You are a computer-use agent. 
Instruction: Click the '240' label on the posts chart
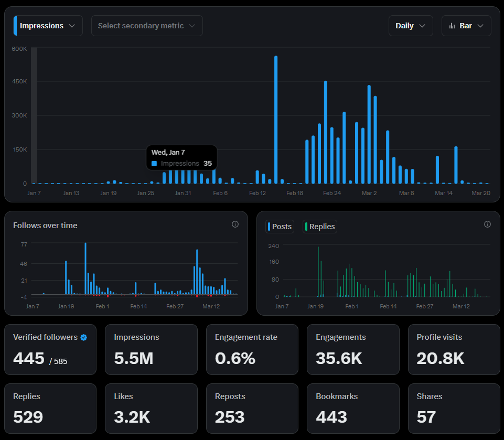[x=274, y=246]
